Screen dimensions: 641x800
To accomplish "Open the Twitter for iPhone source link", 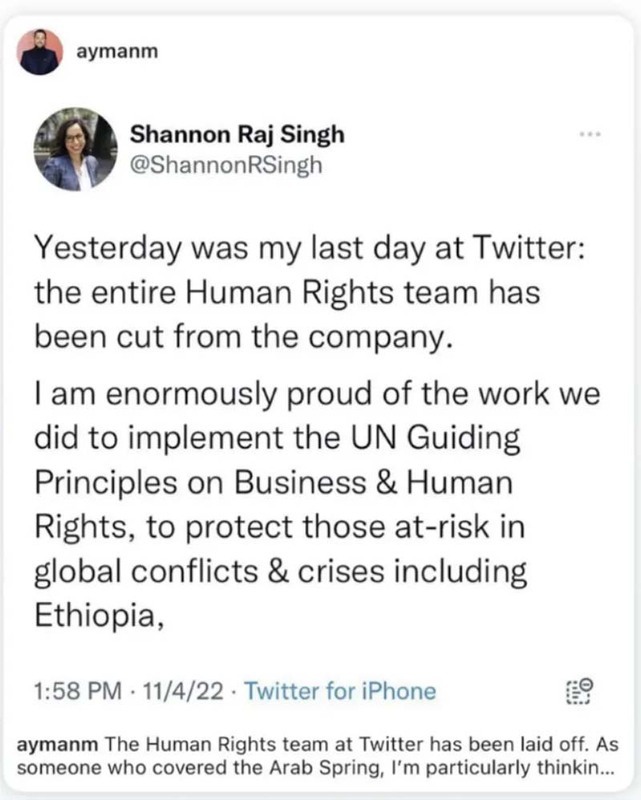I will (340, 691).
